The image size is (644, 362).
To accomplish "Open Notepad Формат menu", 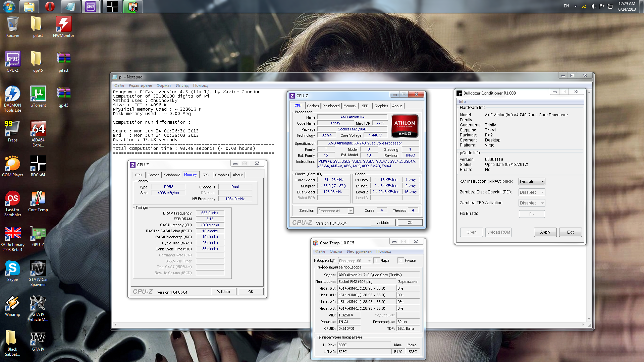I will click(x=164, y=85).
